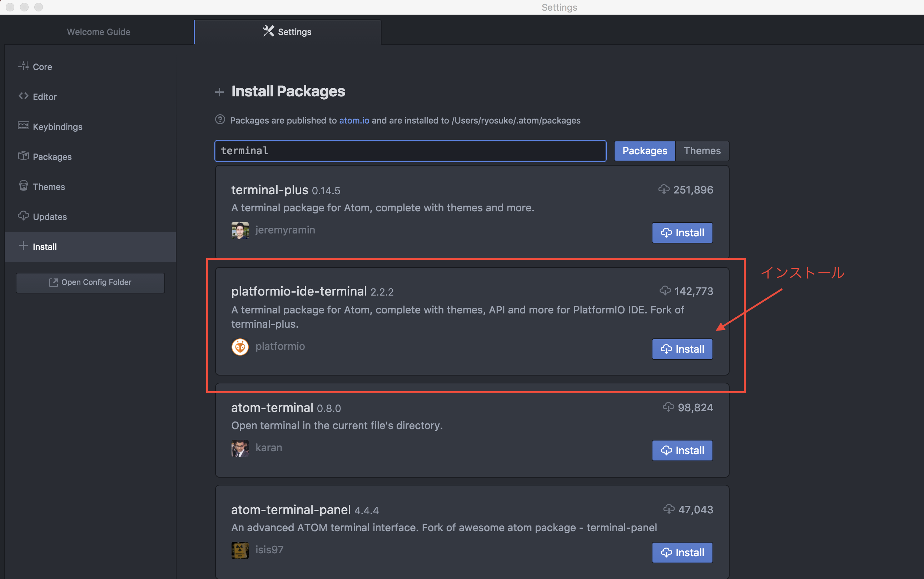Open Core settings via its sliders icon

click(x=23, y=66)
